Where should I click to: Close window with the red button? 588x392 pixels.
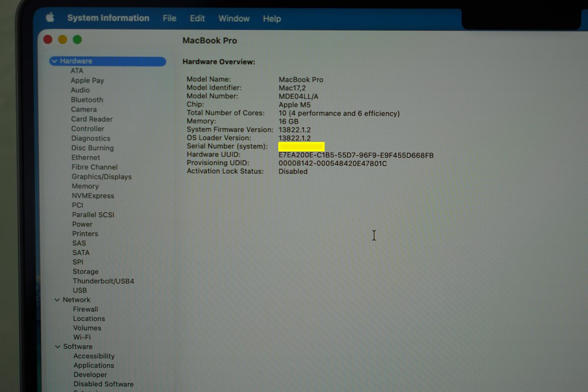point(48,39)
